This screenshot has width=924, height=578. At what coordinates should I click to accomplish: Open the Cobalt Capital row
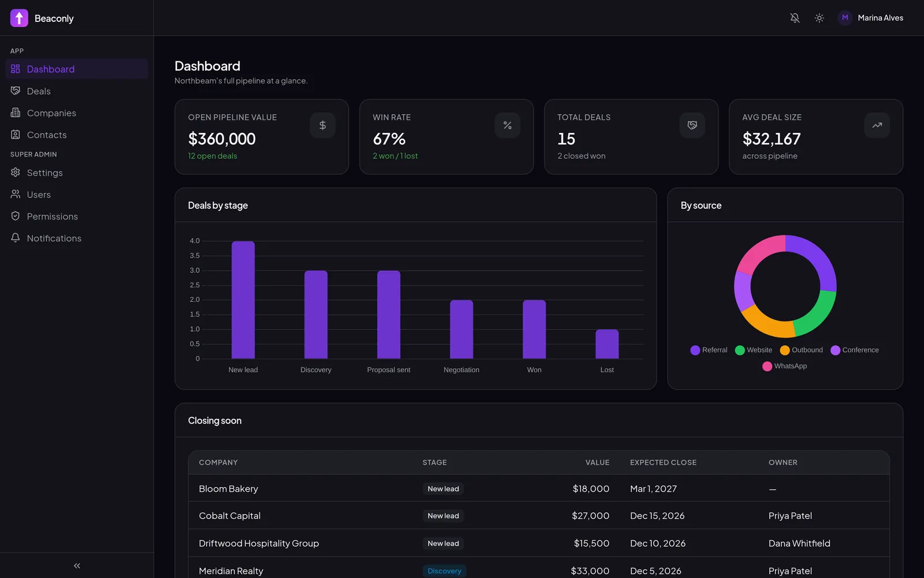tap(539, 516)
